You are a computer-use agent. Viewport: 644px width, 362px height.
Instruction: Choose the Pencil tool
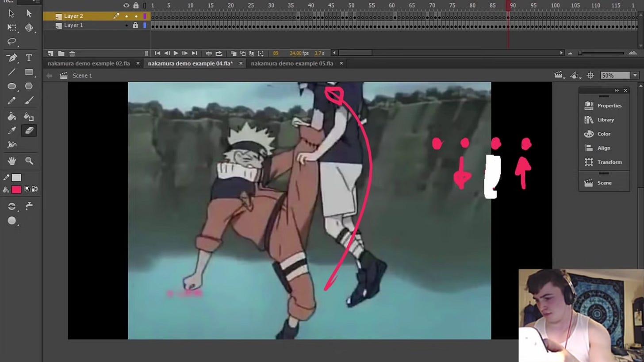coord(11,100)
